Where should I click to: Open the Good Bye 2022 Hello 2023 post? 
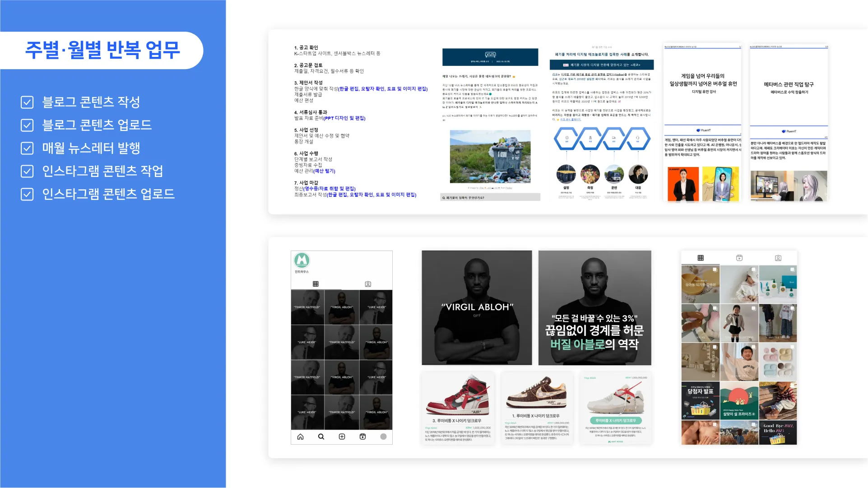pos(778,432)
